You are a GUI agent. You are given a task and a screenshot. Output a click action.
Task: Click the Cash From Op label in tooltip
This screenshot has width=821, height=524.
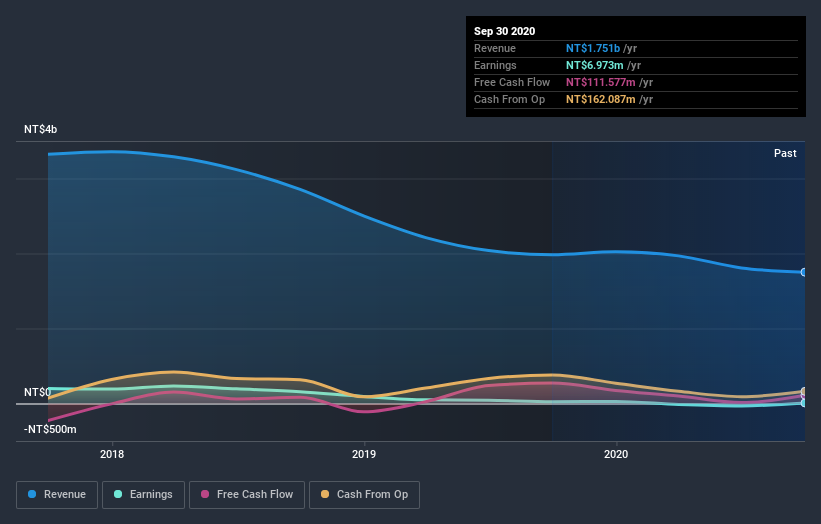pyautogui.click(x=509, y=99)
